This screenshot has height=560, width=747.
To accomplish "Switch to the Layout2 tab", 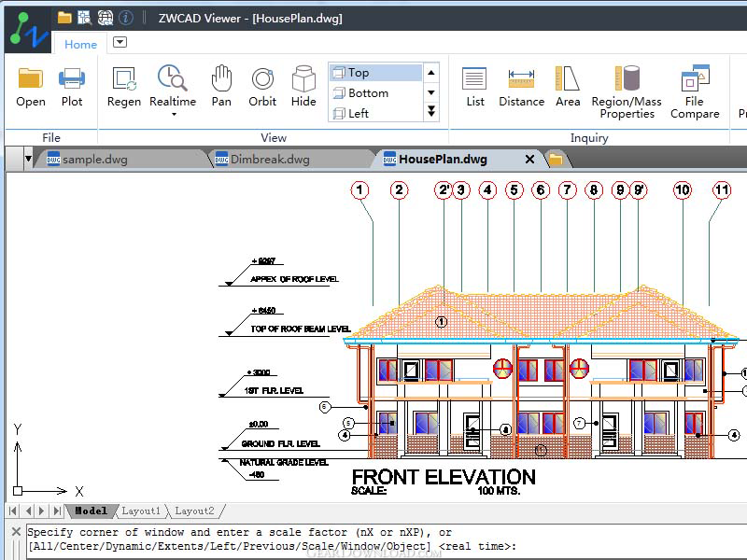I will click(x=194, y=511).
